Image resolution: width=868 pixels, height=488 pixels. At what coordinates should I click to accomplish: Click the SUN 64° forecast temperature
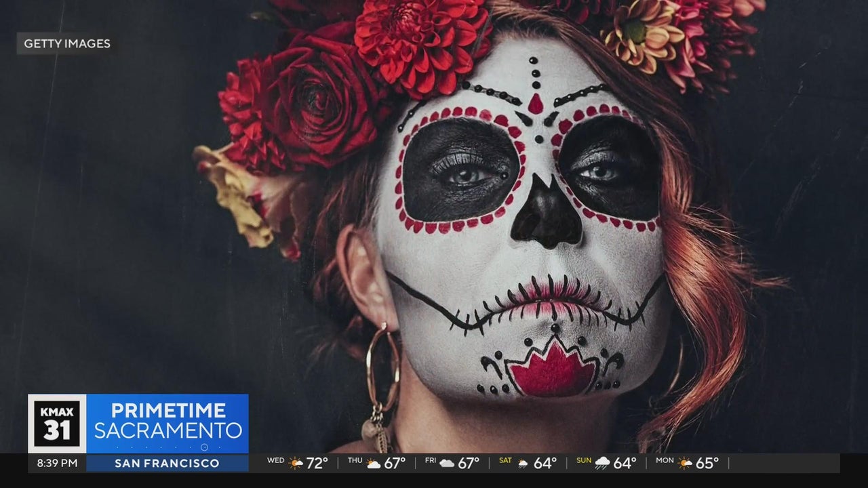[x=625, y=464]
